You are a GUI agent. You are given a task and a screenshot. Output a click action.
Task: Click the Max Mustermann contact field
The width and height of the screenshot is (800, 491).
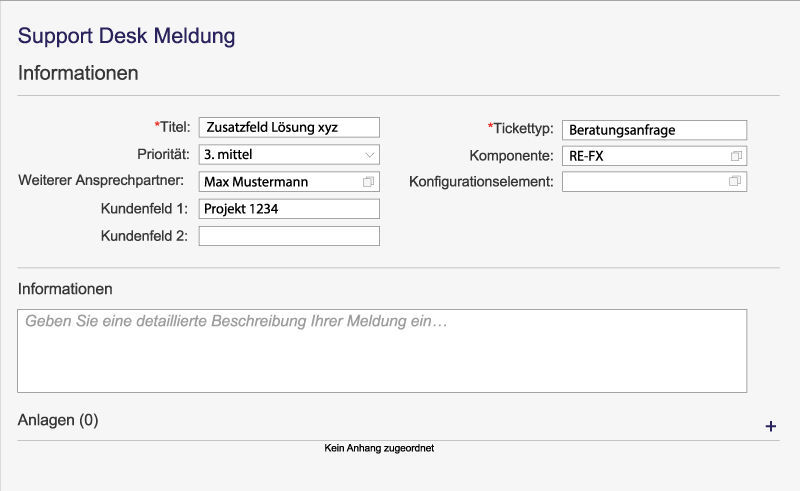click(278, 182)
